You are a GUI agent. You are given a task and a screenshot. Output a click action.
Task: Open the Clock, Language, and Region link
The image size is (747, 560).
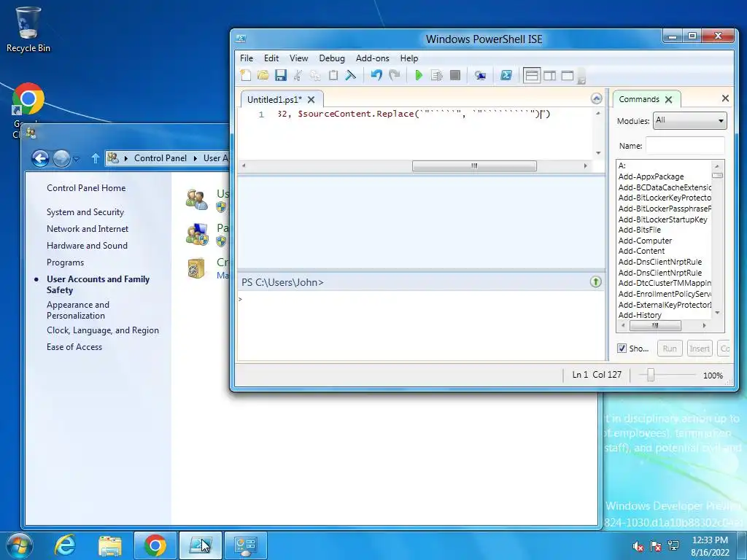[x=103, y=330]
